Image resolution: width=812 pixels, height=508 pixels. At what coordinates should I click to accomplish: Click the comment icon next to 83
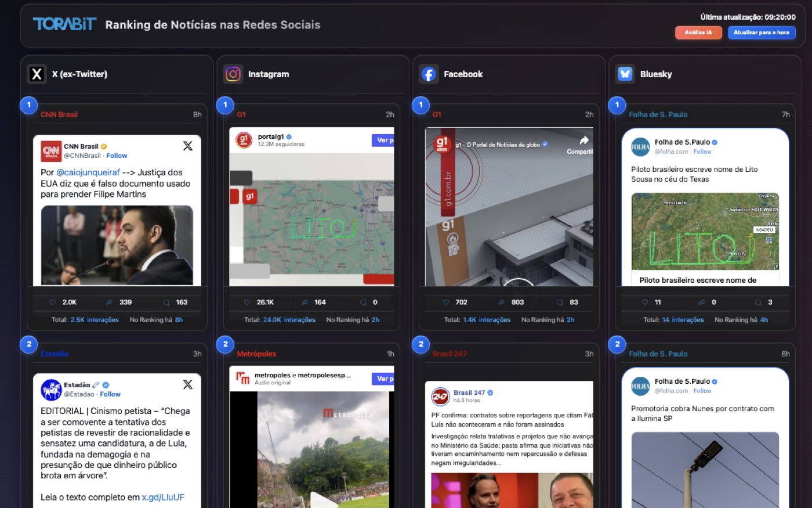click(560, 302)
